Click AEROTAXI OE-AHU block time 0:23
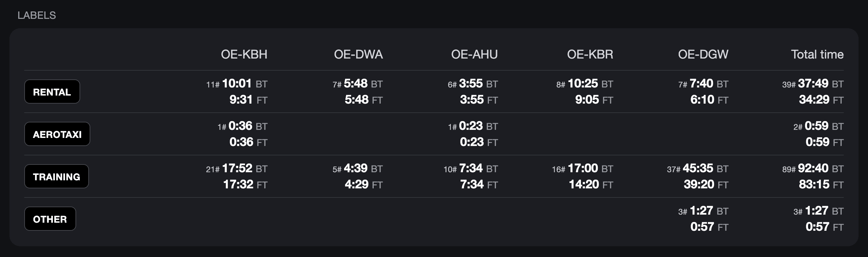Image resolution: width=868 pixels, height=257 pixels. [x=471, y=126]
